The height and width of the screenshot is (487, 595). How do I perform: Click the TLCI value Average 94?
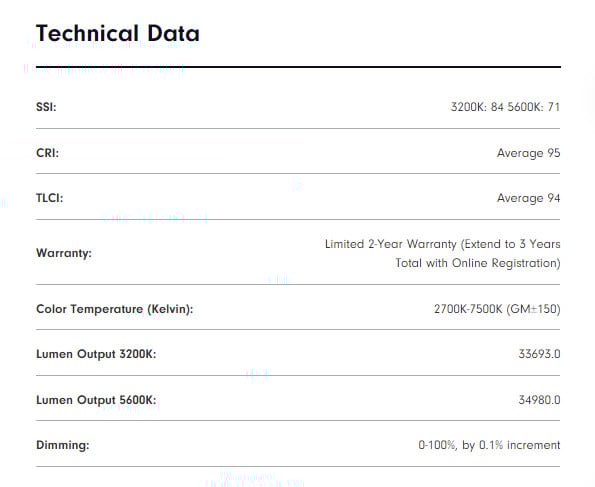point(528,198)
